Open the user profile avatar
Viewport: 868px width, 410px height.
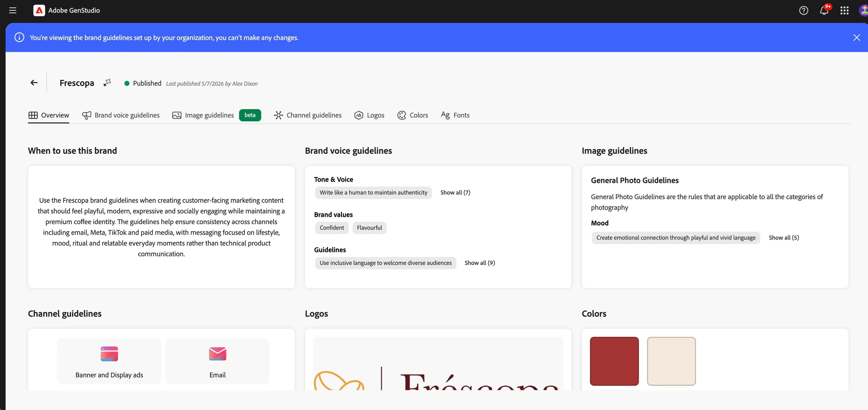coord(864,10)
